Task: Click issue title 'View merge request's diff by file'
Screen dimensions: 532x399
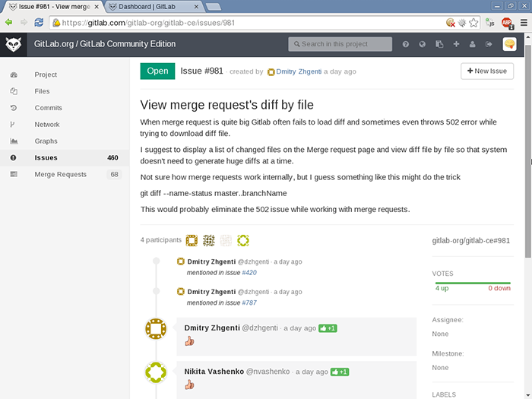Action: coord(226,105)
